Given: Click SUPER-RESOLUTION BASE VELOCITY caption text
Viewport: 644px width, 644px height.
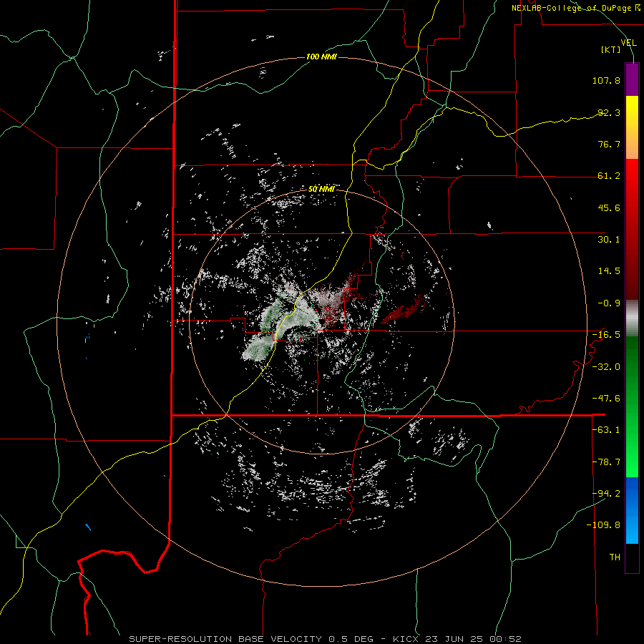Looking at the screenshot, I should [225, 639].
